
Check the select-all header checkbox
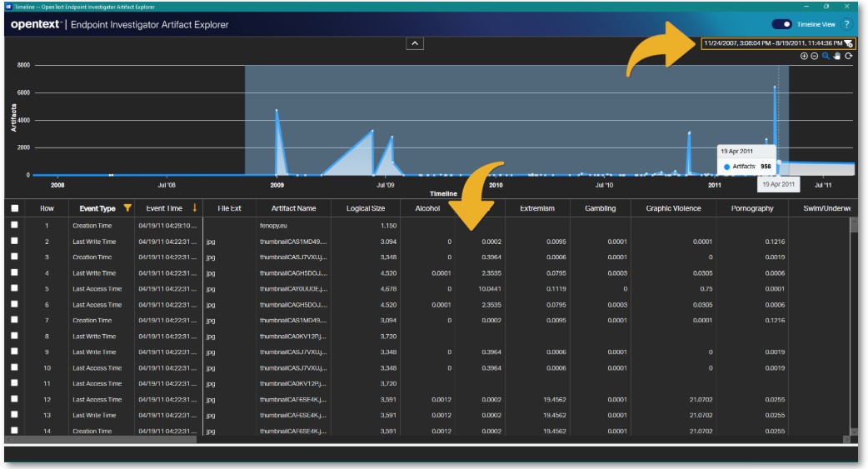(x=14, y=208)
